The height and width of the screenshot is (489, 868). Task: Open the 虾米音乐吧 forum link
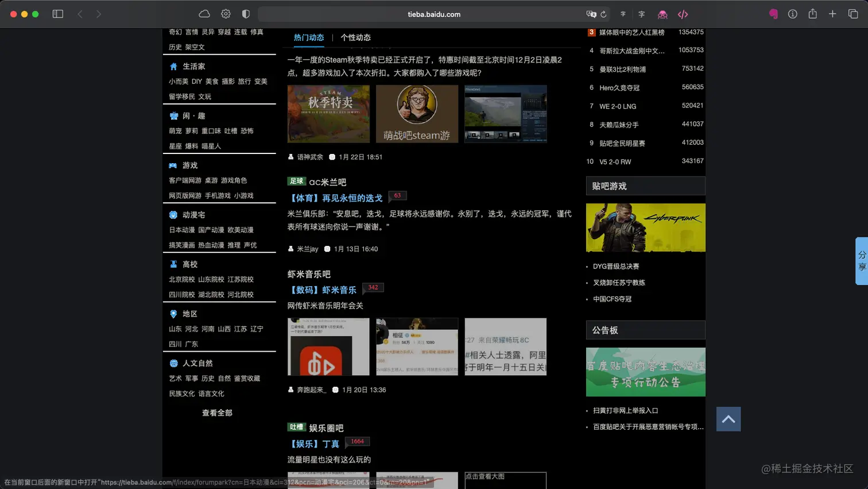[309, 274]
